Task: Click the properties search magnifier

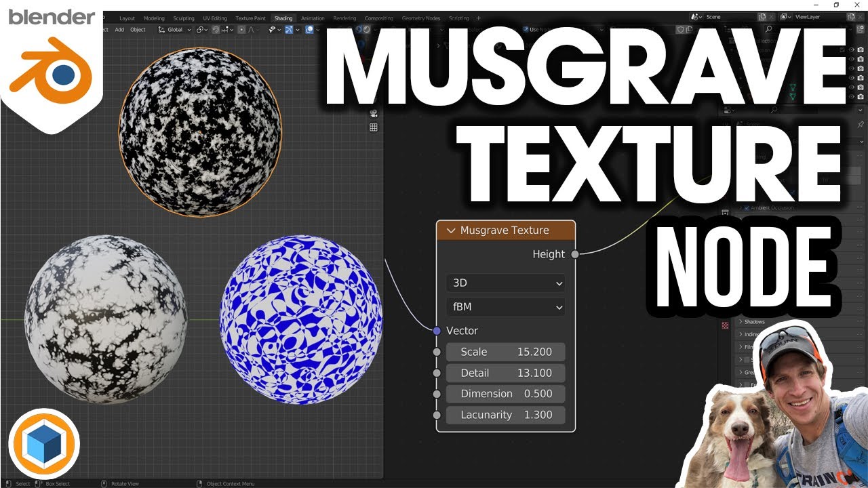Action: tap(774, 110)
